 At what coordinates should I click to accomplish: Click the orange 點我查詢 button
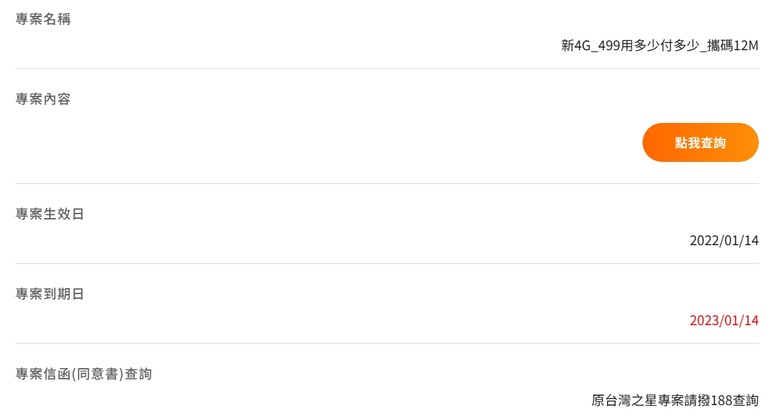[700, 142]
